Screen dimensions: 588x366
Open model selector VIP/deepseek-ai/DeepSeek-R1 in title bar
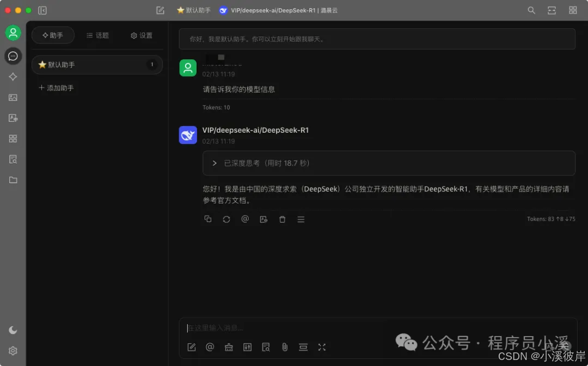279,10
